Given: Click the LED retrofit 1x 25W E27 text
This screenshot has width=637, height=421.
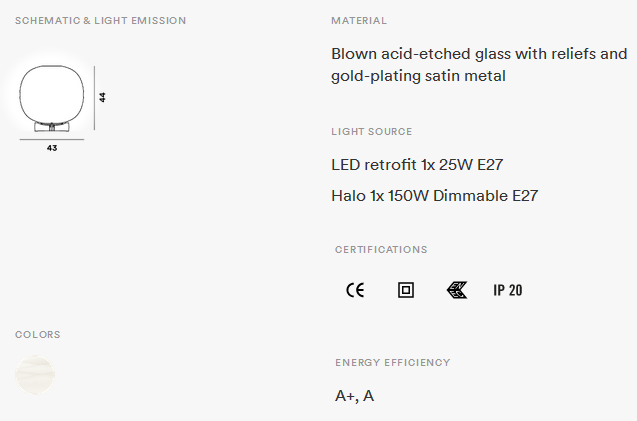Looking at the screenshot, I should (417, 165).
